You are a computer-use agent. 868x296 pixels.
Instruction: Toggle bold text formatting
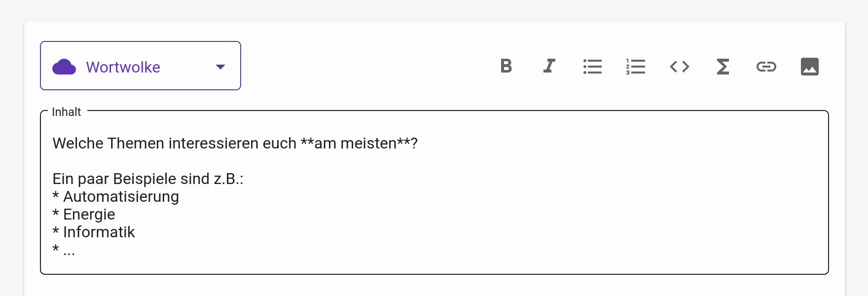506,66
